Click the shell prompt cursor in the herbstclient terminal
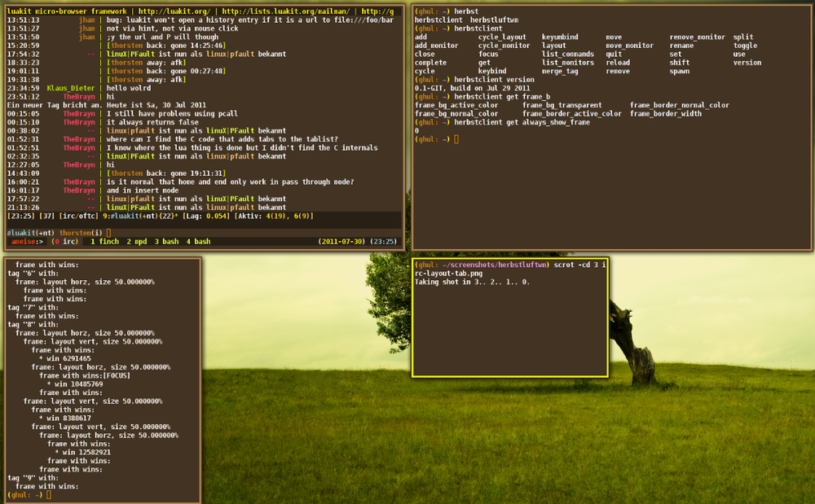The height and width of the screenshot is (504, 815). [456, 139]
